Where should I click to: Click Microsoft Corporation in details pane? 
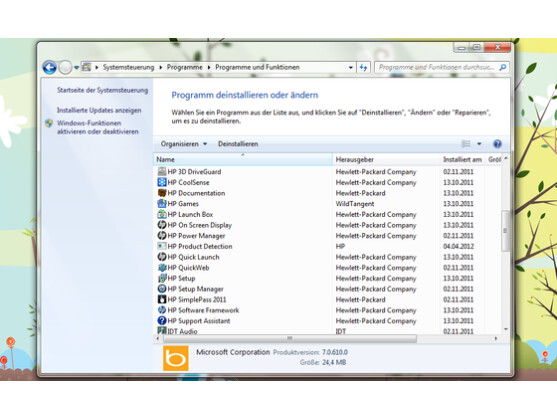[x=233, y=352]
